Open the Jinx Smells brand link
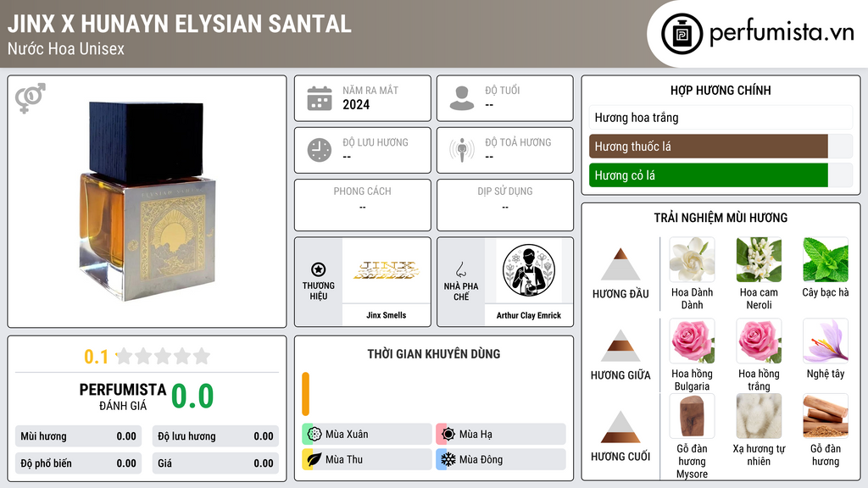The image size is (868, 488). [x=387, y=315]
